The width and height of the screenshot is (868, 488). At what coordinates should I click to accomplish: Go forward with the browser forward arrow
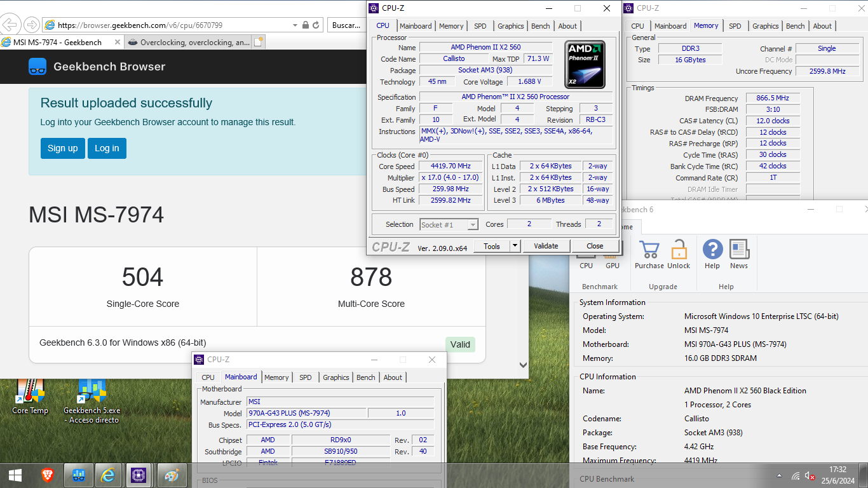31,25
